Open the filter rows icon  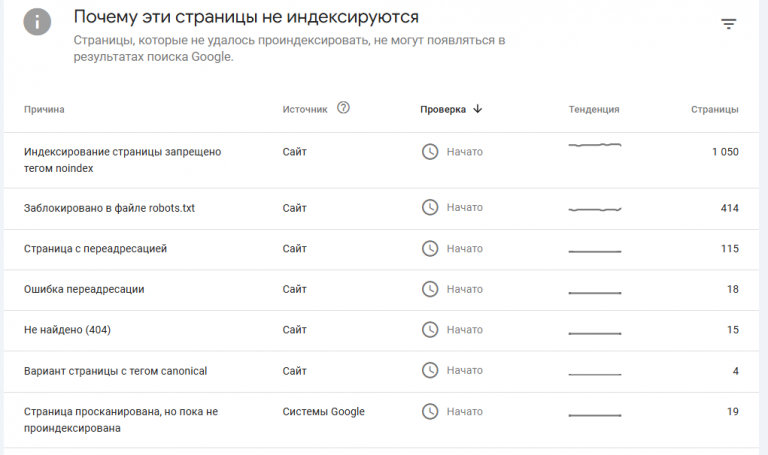(x=729, y=24)
